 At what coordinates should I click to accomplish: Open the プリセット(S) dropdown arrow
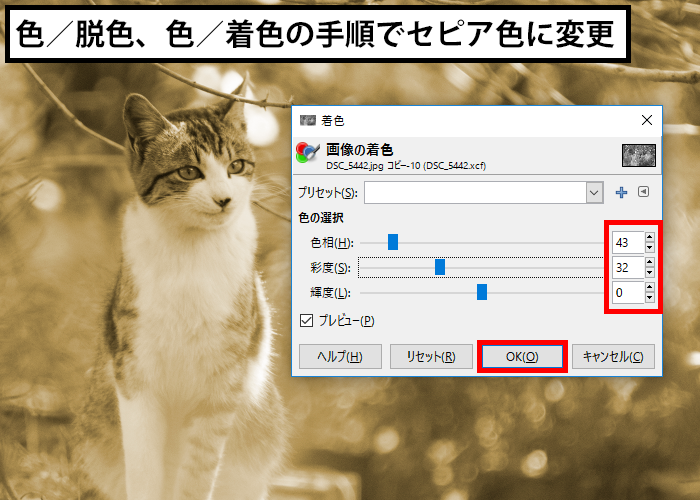coord(594,193)
